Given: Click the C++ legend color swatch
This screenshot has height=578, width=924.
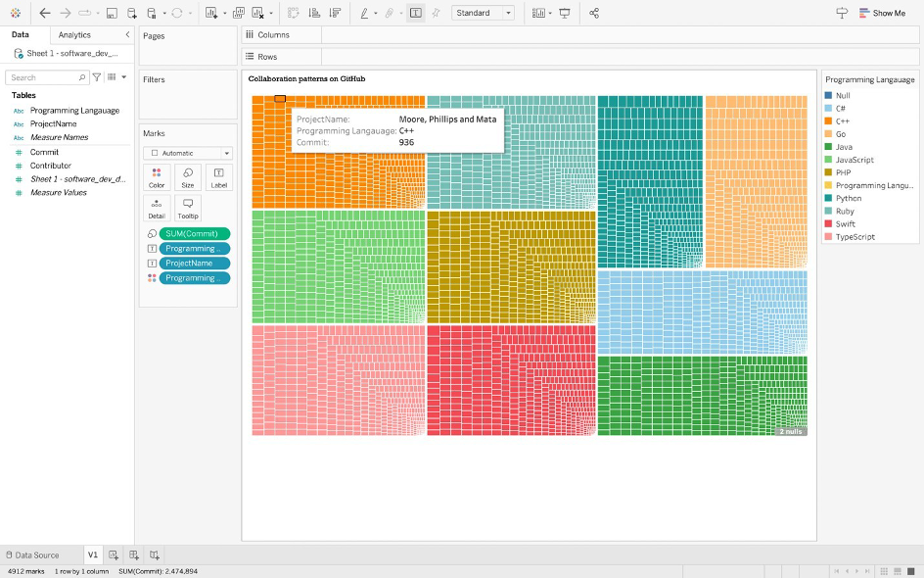Looking at the screenshot, I should pos(828,120).
